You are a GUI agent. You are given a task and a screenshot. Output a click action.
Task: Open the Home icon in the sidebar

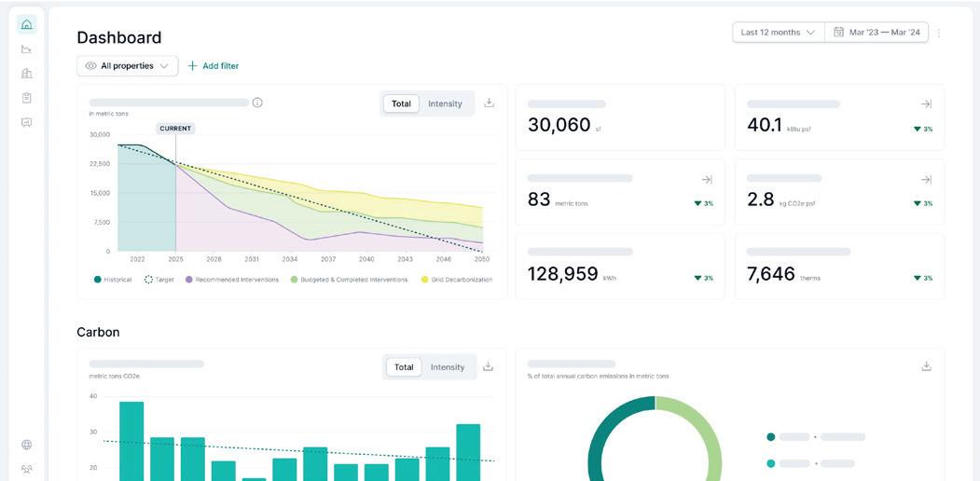[x=26, y=24]
